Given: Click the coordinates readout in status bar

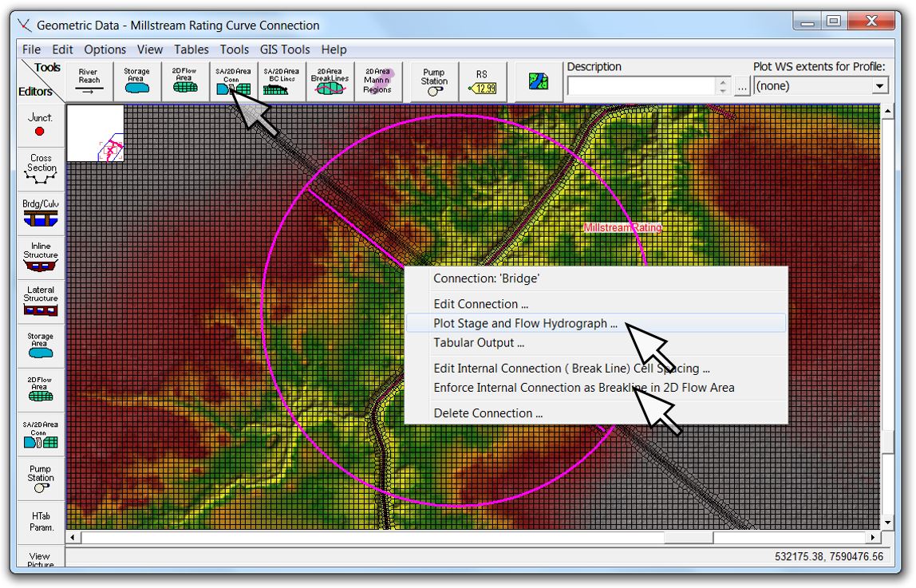Looking at the screenshot, I should coord(829,556).
